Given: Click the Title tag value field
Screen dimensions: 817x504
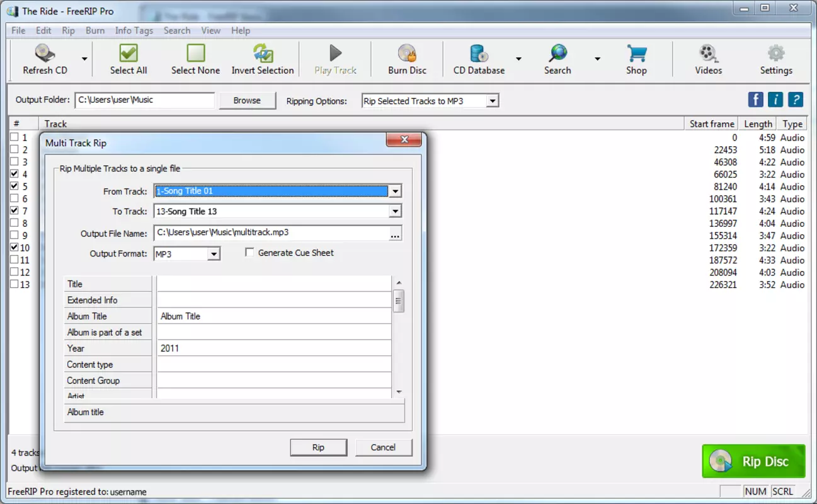Looking at the screenshot, I should [x=274, y=283].
